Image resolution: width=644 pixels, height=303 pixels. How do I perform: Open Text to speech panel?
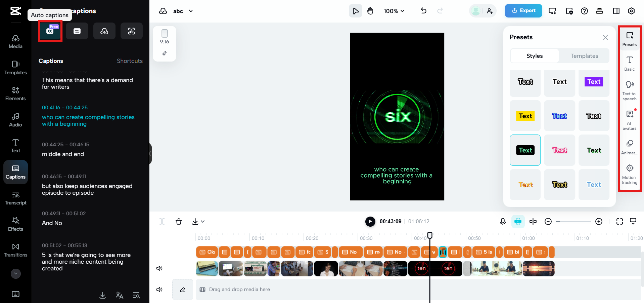(x=630, y=91)
